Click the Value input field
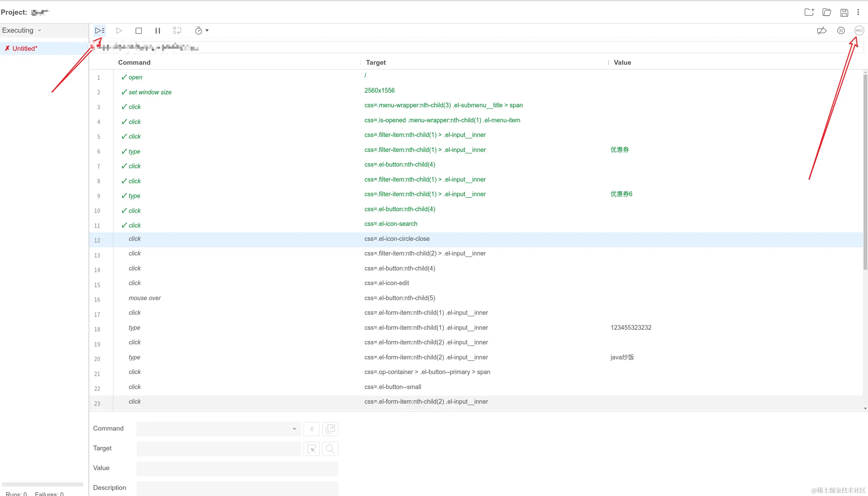 pyautogui.click(x=237, y=468)
